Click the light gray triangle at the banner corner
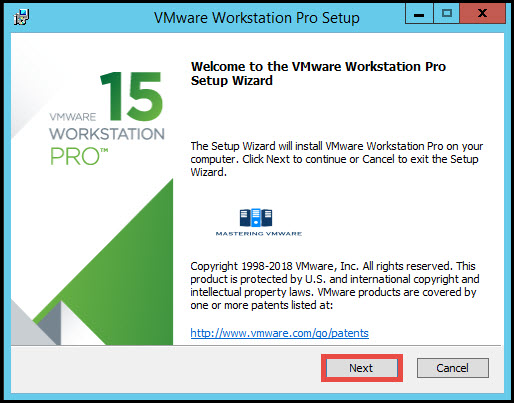514x403 pixels. (x=27, y=327)
